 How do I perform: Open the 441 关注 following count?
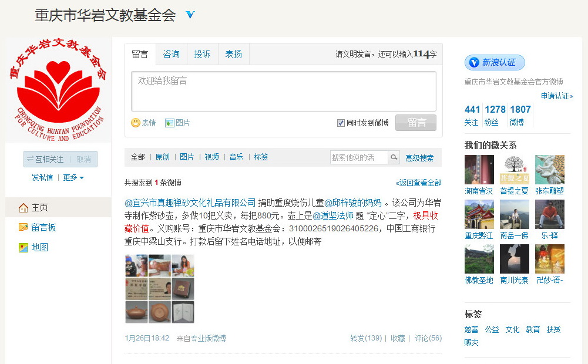(472, 114)
